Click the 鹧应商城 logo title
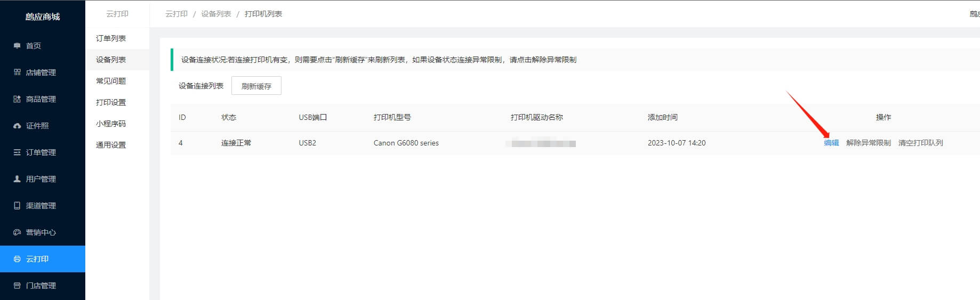This screenshot has width=980, height=300. click(43, 17)
